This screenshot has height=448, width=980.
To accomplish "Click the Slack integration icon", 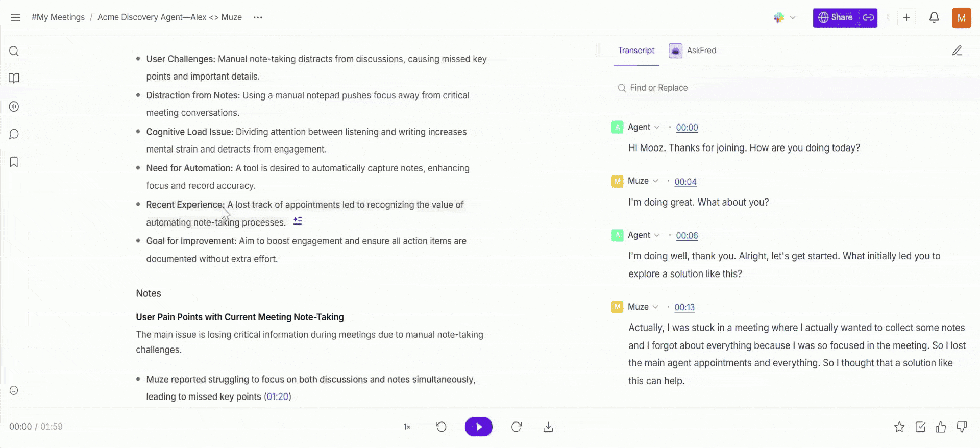I will coord(779,18).
